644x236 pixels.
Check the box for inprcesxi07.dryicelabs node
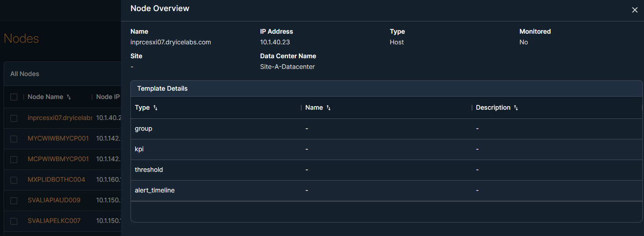(x=14, y=118)
